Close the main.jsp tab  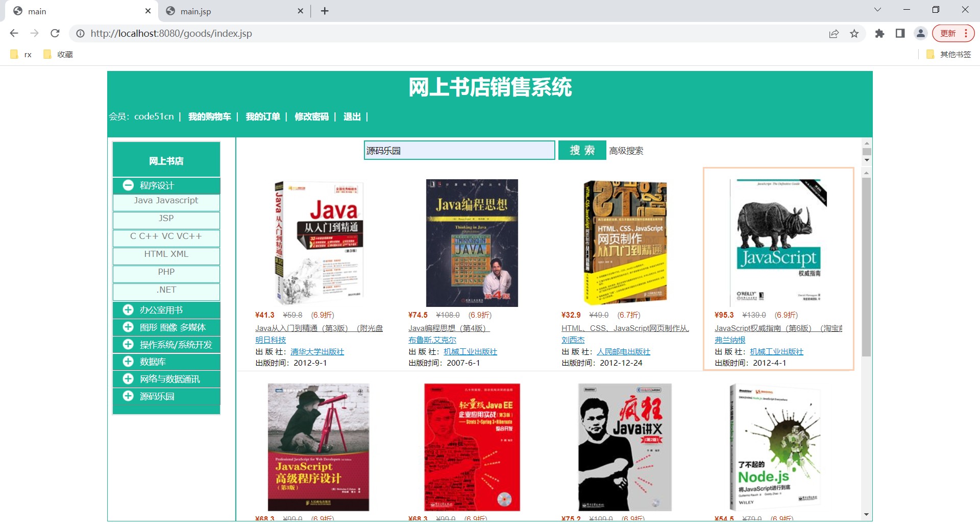300,11
